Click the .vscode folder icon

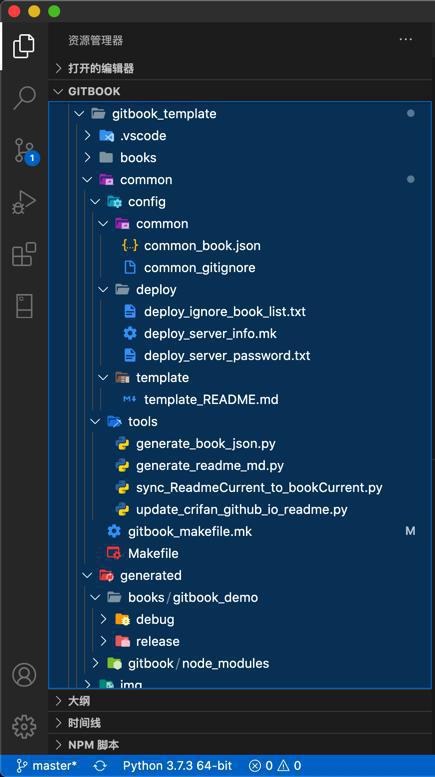pos(107,136)
